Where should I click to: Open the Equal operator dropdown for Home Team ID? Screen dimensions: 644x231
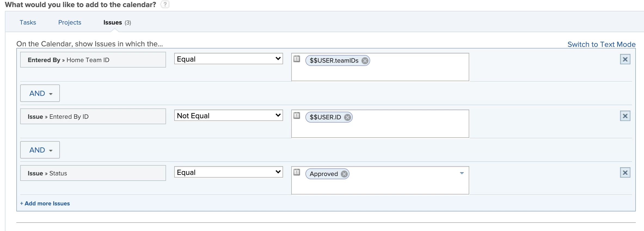click(x=228, y=59)
